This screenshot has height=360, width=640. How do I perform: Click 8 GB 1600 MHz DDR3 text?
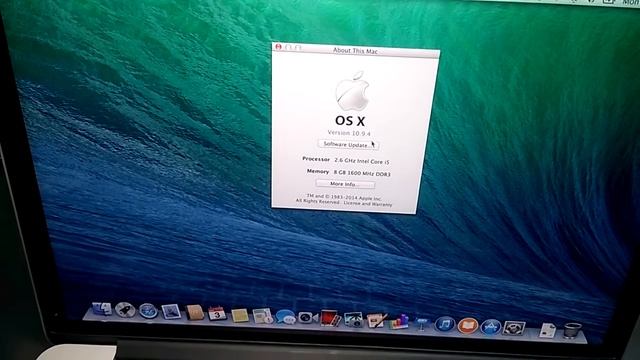(362, 173)
